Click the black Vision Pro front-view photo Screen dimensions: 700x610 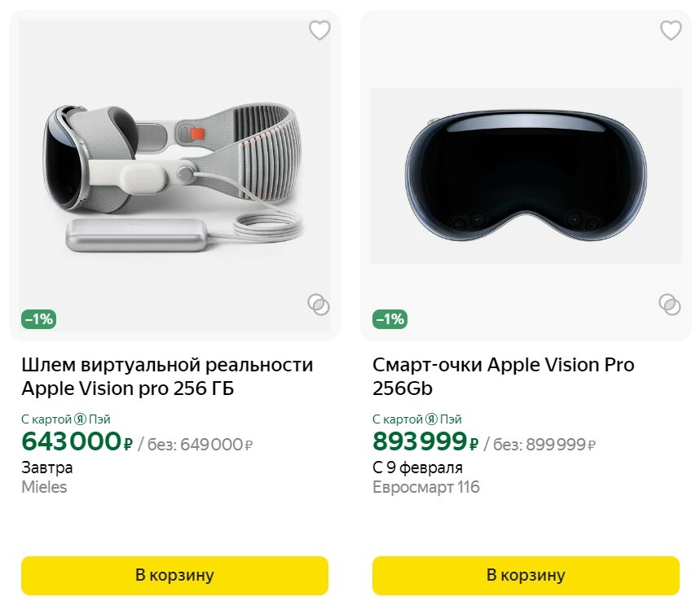526,175
